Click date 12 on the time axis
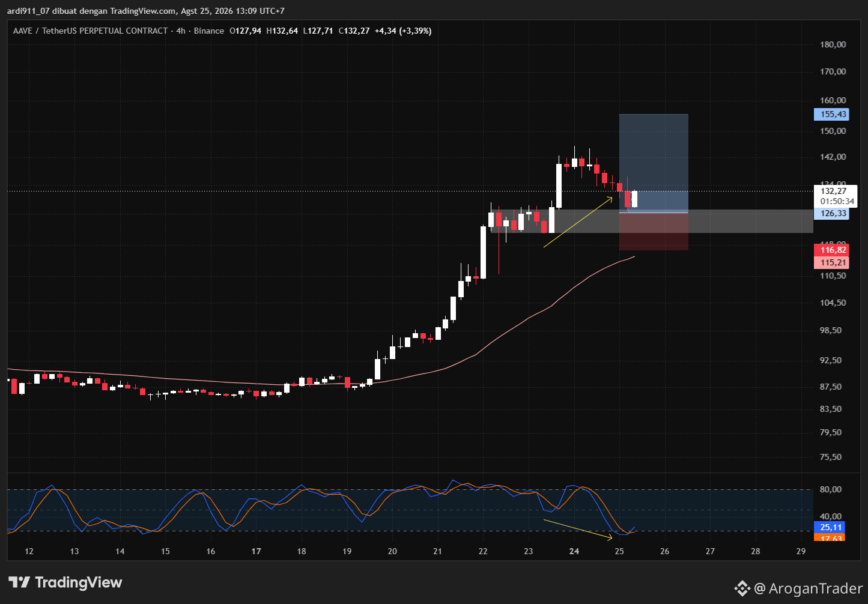The height and width of the screenshot is (604, 868). tap(29, 551)
